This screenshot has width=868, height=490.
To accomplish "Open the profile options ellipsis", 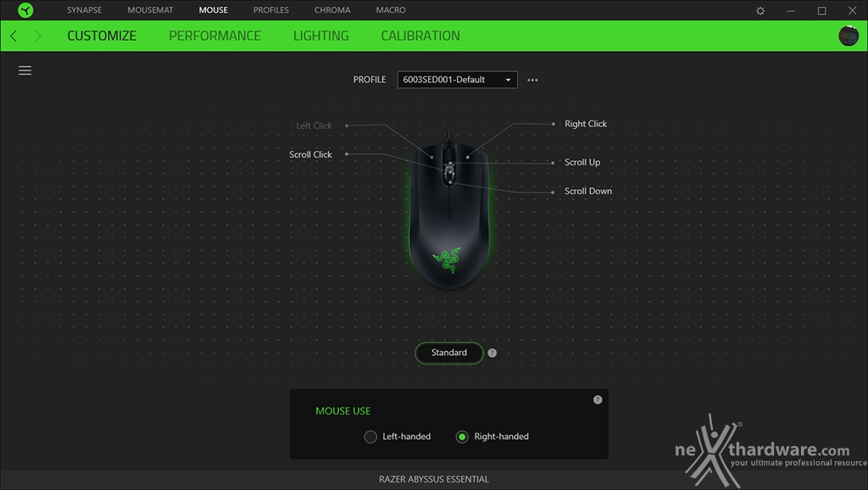I will [532, 80].
